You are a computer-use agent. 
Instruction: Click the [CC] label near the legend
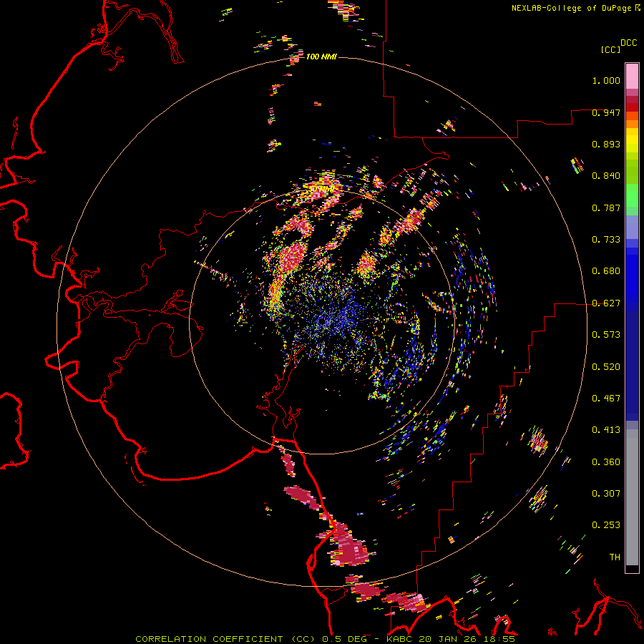(610, 49)
